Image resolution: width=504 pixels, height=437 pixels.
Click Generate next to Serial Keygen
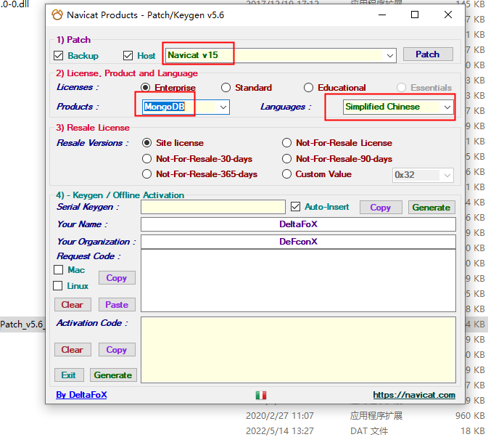431,207
